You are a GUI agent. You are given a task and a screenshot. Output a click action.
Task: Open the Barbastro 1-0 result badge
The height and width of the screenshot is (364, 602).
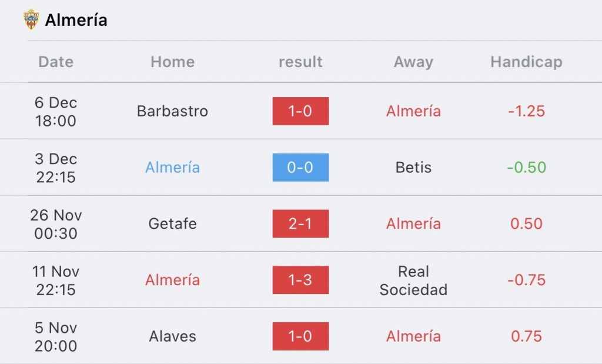(300, 111)
